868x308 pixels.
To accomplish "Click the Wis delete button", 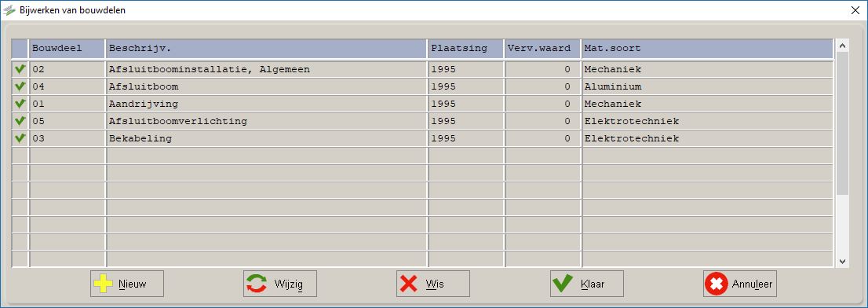I will [x=433, y=284].
